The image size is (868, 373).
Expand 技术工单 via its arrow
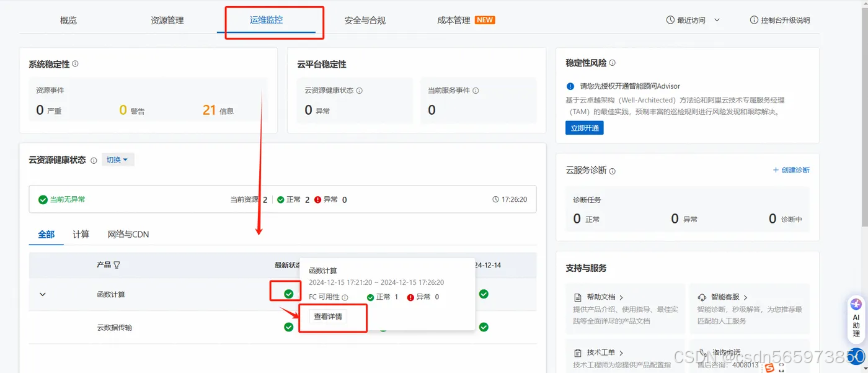(621, 353)
